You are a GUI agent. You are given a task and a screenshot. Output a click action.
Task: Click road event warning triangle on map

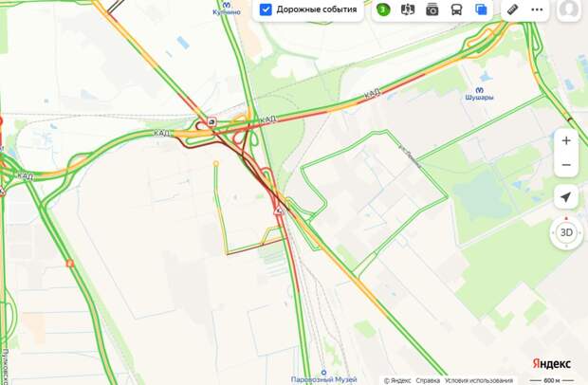279,211
